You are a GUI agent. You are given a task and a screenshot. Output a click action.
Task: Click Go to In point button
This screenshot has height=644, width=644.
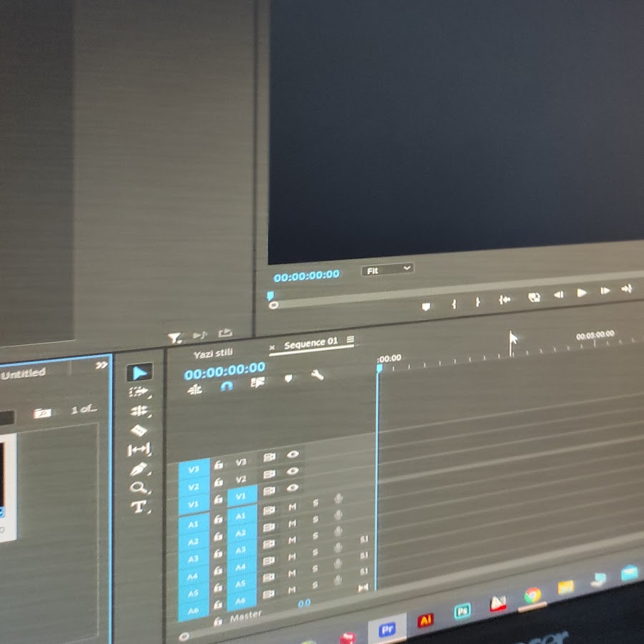pos(504,300)
